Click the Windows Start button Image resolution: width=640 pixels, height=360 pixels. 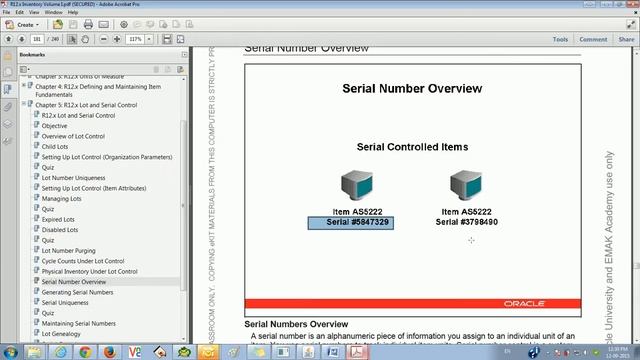[x=10, y=352]
